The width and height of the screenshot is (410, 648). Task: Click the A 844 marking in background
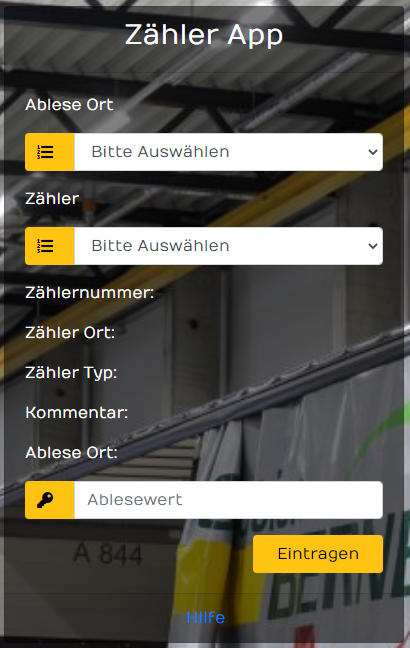[x=108, y=554]
